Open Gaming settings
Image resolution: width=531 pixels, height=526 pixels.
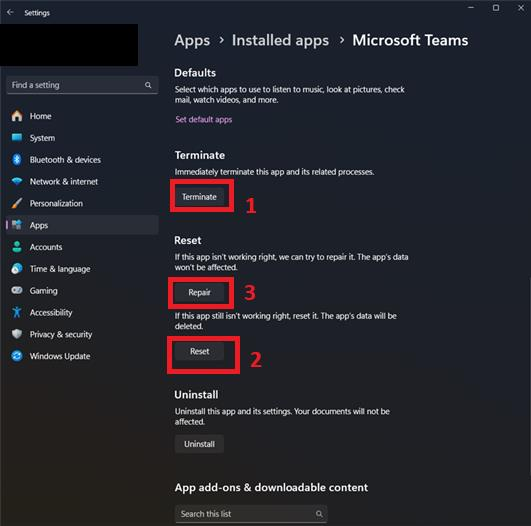click(82, 291)
